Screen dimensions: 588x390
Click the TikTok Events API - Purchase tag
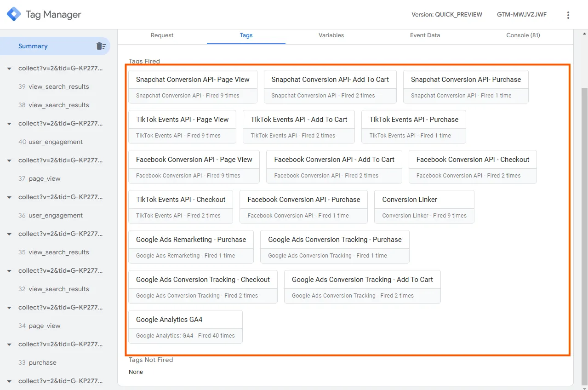[x=414, y=126]
